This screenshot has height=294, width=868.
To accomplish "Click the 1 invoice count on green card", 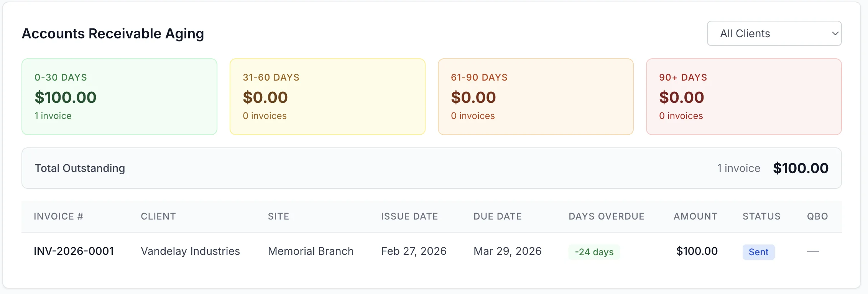I will [53, 116].
